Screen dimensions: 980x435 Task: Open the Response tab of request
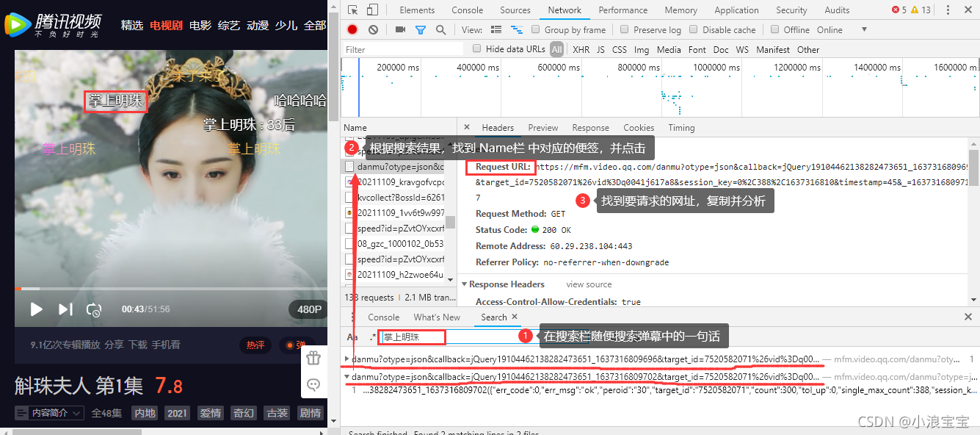point(590,127)
